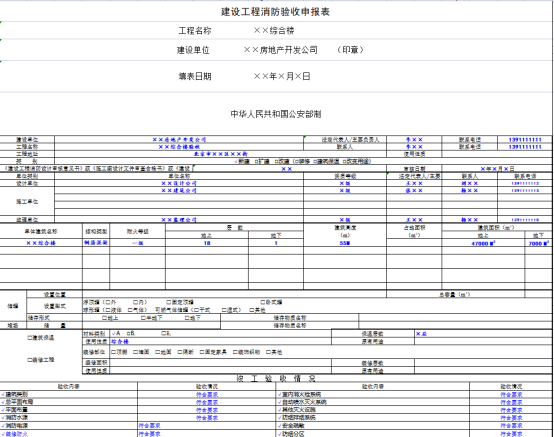Click 符合要求 result in the 室内消火栓系统 row

click(x=511, y=395)
